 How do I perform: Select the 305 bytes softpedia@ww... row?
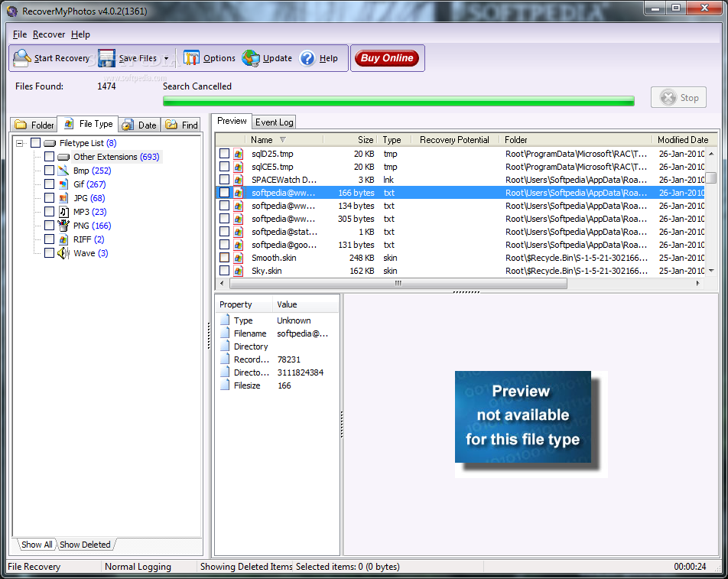pos(461,219)
